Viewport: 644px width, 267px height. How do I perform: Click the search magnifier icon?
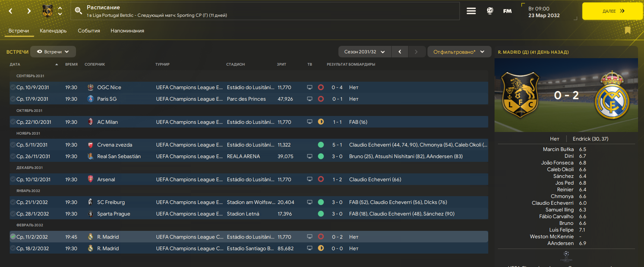78,11
